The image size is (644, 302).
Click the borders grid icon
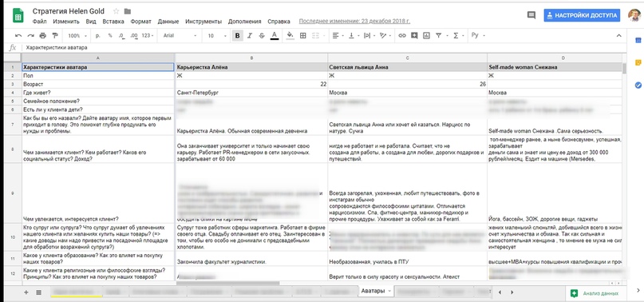[x=303, y=36]
